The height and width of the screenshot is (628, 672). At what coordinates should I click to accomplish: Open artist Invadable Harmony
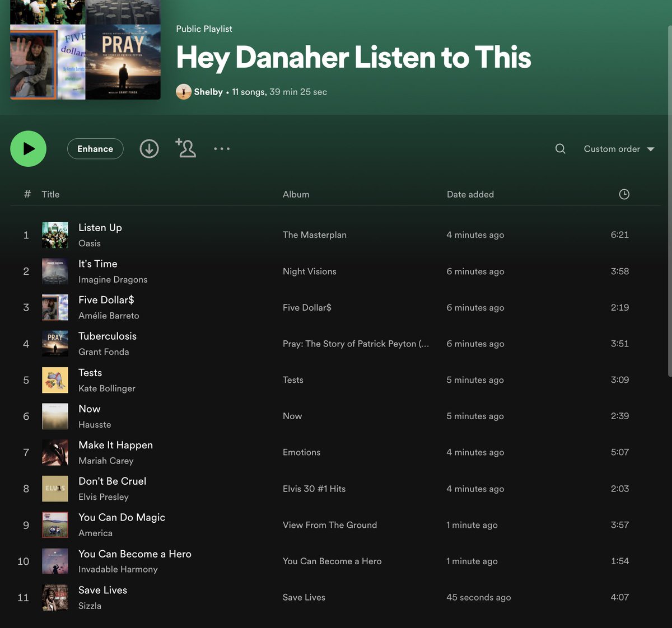point(118,569)
